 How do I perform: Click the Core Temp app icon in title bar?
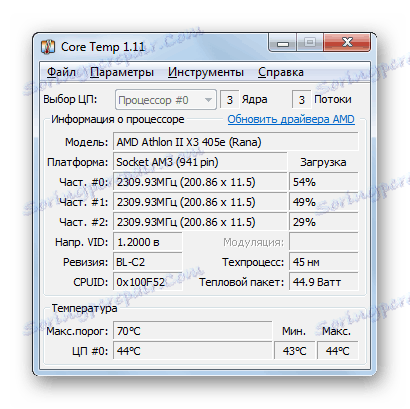(48, 47)
